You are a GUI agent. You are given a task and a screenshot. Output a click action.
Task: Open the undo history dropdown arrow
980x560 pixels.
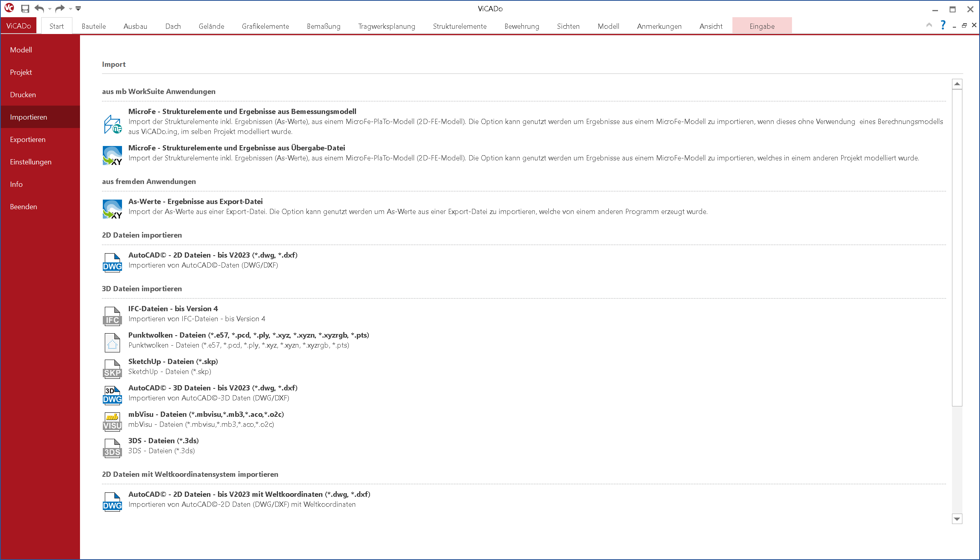tap(50, 9)
